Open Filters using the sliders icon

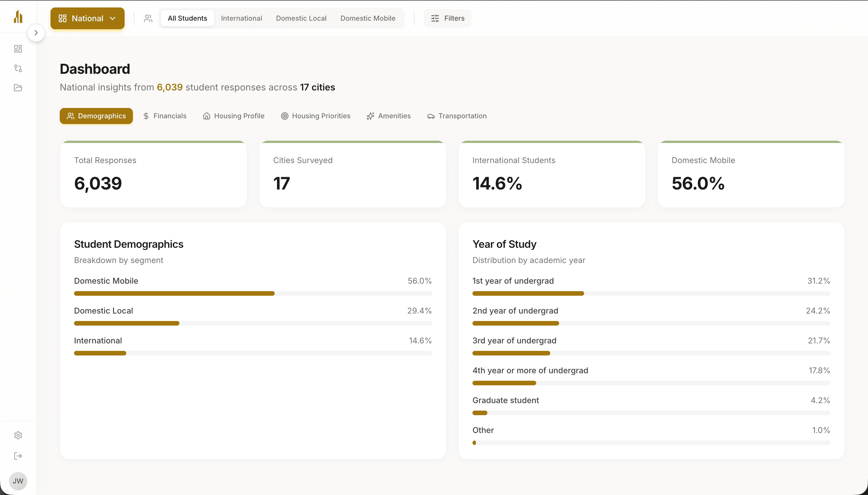pyautogui.click(x=447, y=18)
